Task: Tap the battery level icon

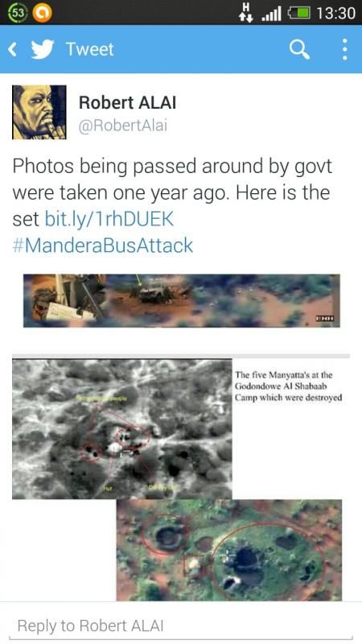Action: pyautogui.click(x=298, y=14)
